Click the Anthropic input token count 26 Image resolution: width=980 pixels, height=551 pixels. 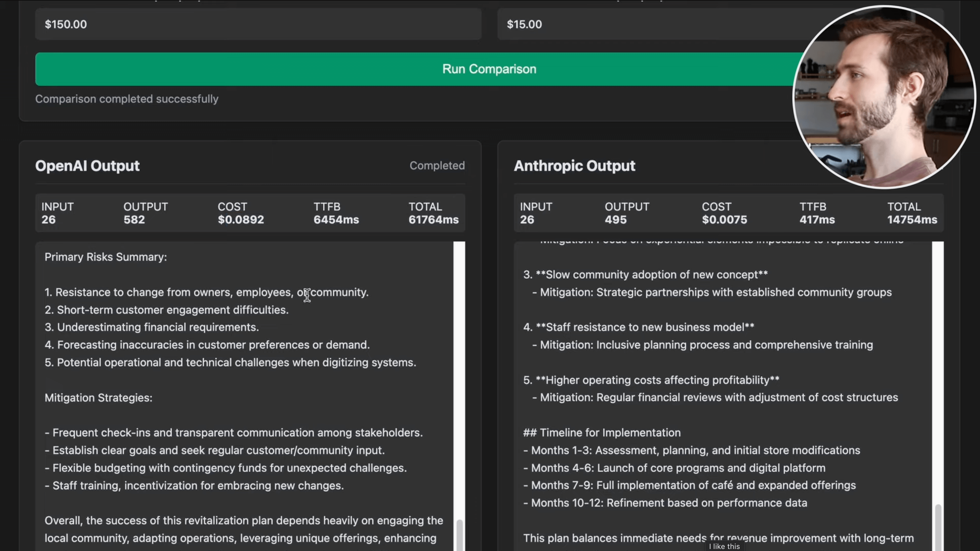(527, 220)
